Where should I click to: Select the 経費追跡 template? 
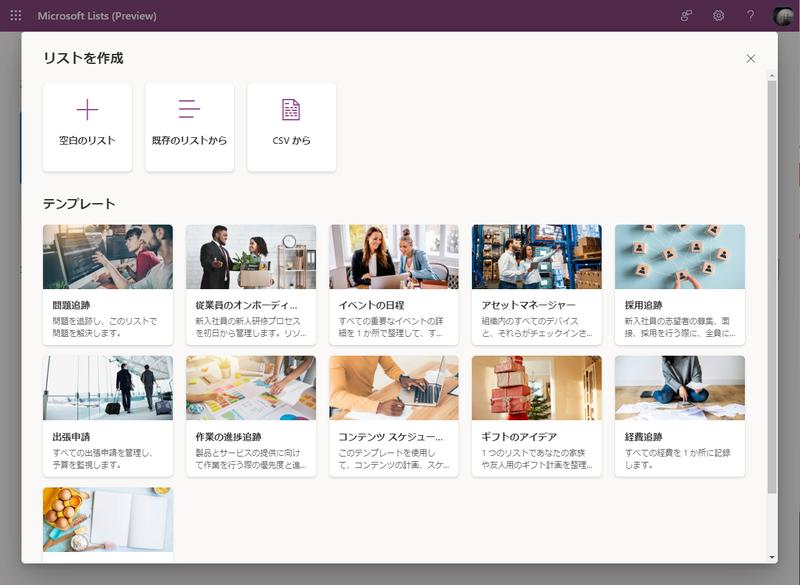pos(680,416)
